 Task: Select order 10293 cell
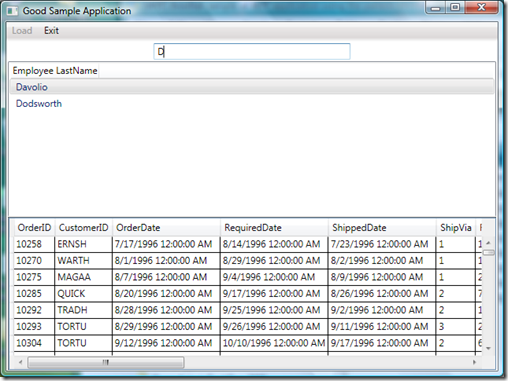pyautogui.click(x=34, y=327)
